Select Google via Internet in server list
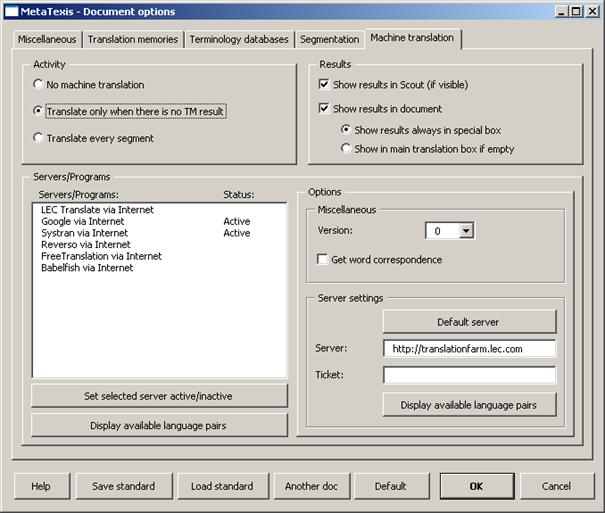This screenshot has height=513, width=605. tap(159, 221)
